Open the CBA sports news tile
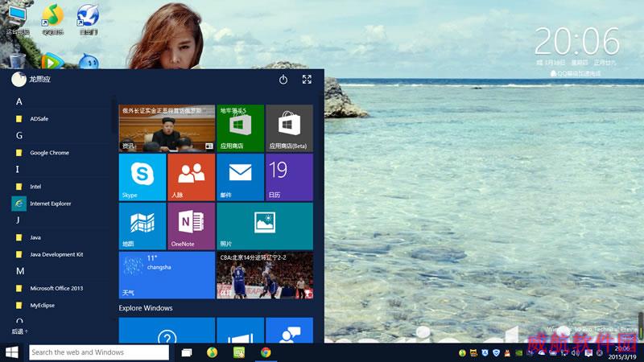The image size is (644, 362). click(265, 275)
